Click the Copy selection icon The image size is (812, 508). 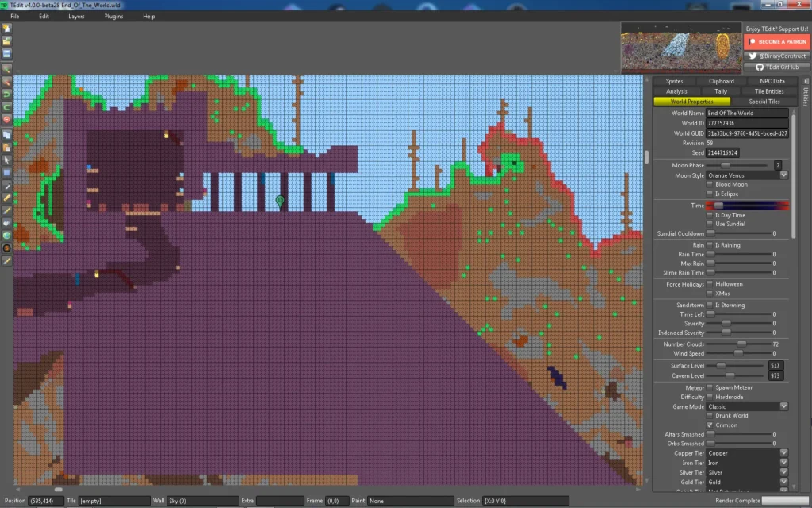(6, 135)
